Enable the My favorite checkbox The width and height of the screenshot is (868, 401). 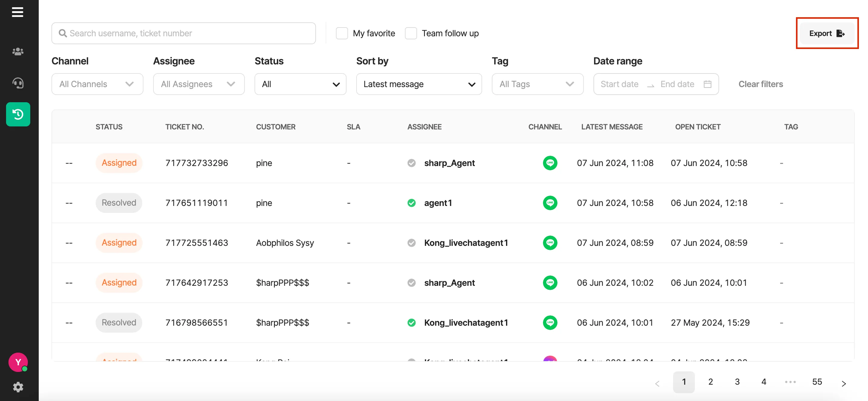coord(342,33)
